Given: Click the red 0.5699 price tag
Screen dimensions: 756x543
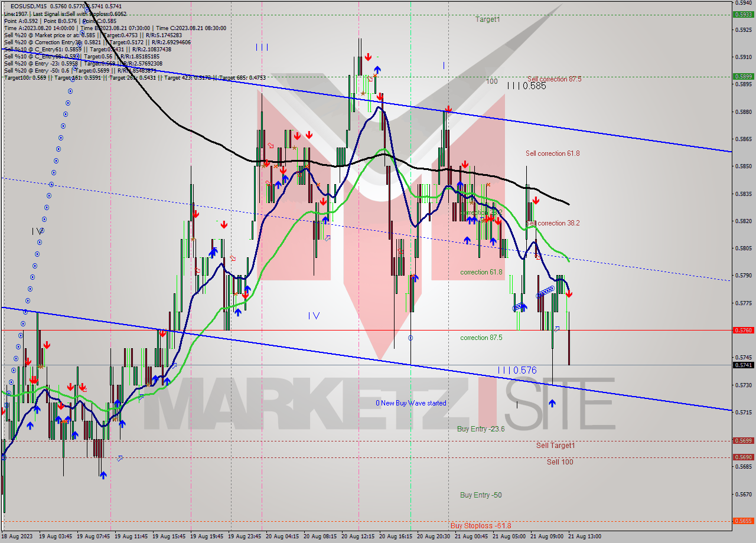Looking at the screenshot, I should tap(743, 440).
